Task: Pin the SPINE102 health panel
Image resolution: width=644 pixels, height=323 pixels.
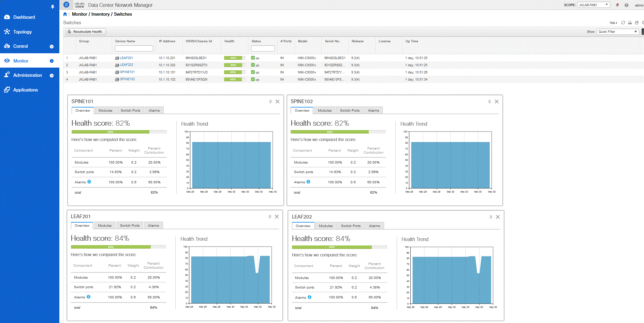Action: tap(489, 102)
